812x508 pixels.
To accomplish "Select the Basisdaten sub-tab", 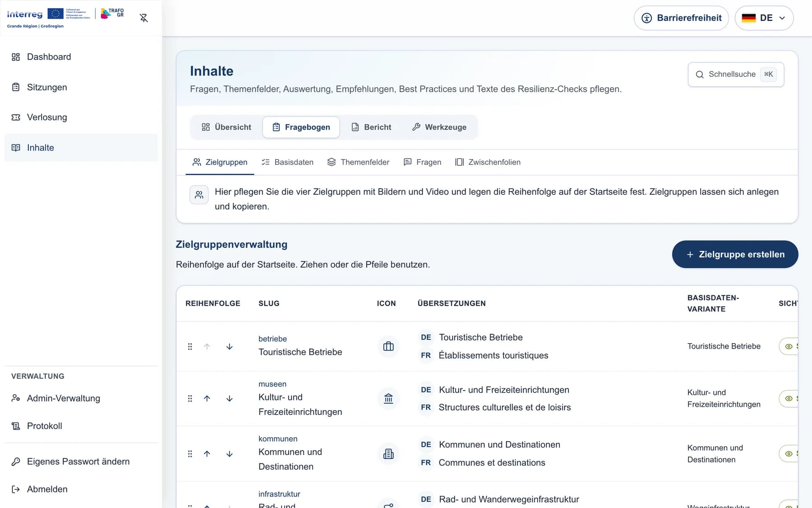I will pyautogui.click(x=287, y=162).
